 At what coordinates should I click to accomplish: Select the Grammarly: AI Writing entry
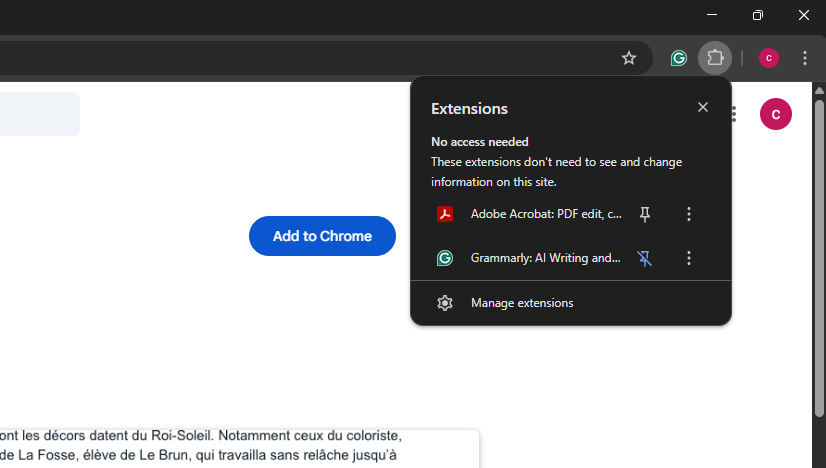(x=546, y=258)
